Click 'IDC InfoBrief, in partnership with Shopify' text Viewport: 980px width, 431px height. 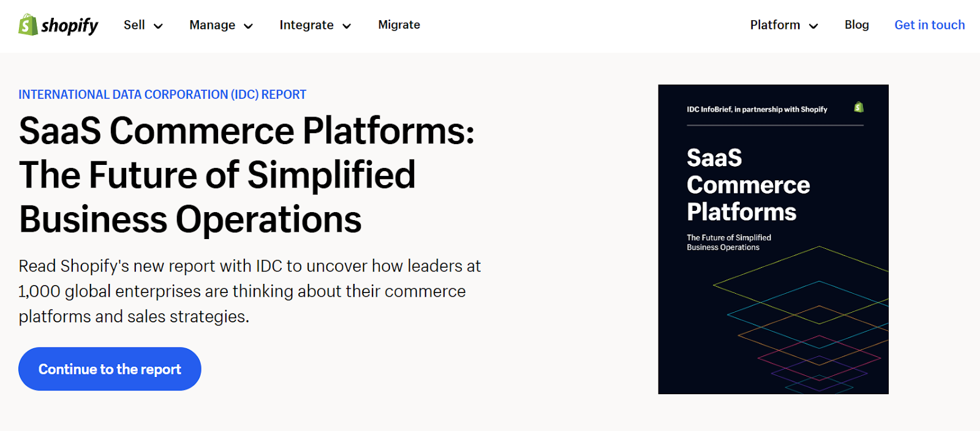pyautogui.click(x=757, y=109)
